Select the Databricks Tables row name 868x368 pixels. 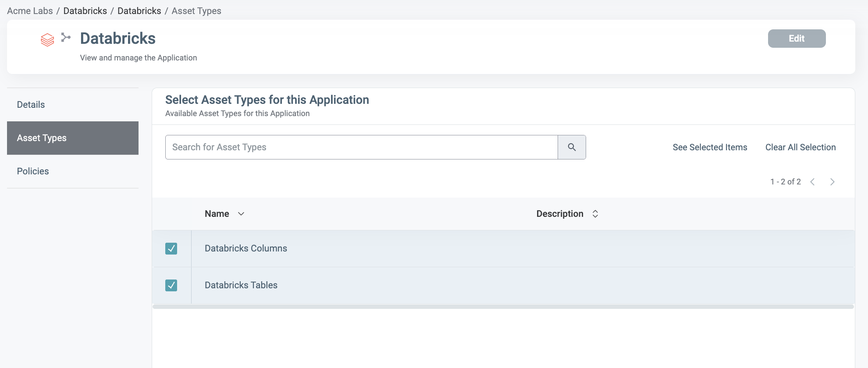[x=241, y=285]
